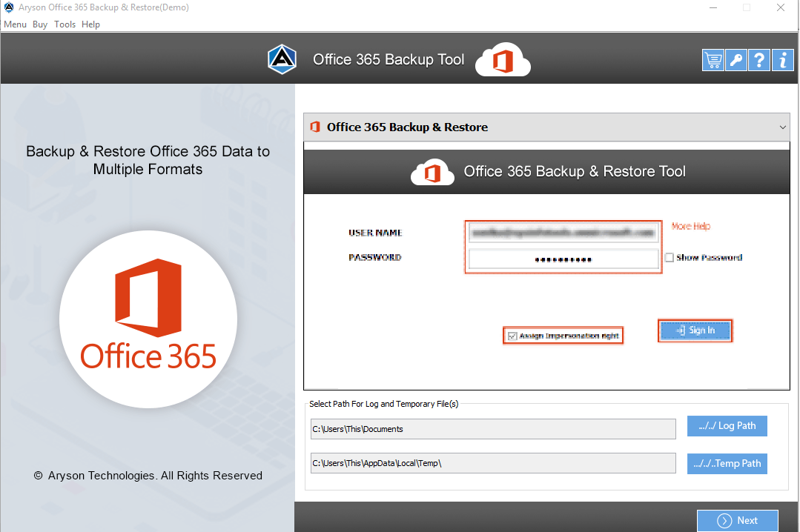Viewport: 800px width, 532px height.
Task: Click the Next button
Action: [x=738, y=520]
